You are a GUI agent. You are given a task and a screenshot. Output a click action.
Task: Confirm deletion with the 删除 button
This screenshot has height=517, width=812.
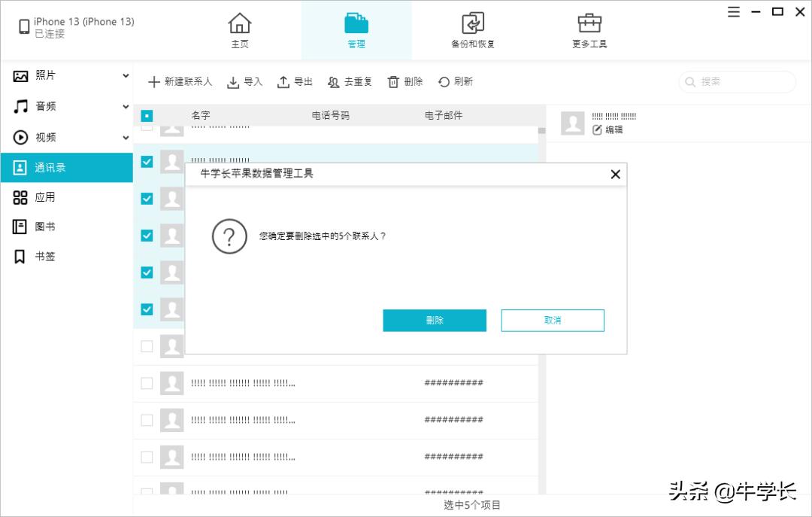pos(435,320)
